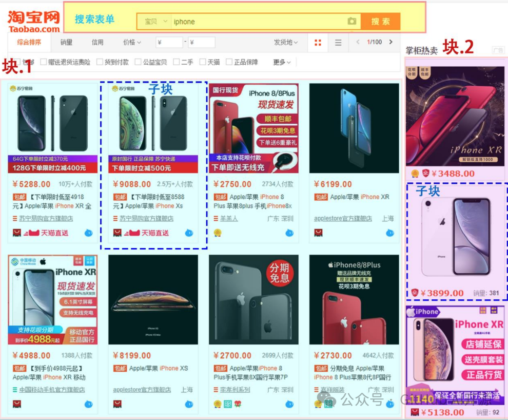Open the iPhone XR ¥5288 product image
The width and height of the screenshot is (508, 420).
click(53, 128)
